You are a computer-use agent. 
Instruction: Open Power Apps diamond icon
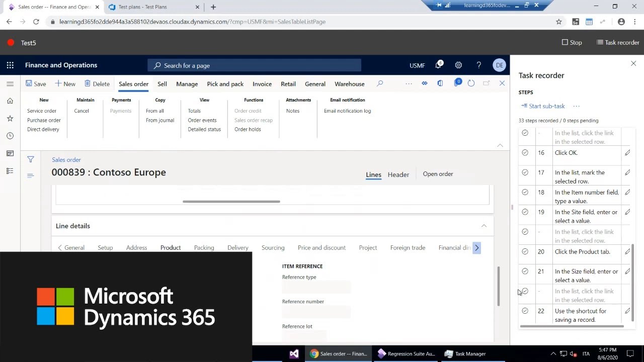coord(425,83)
